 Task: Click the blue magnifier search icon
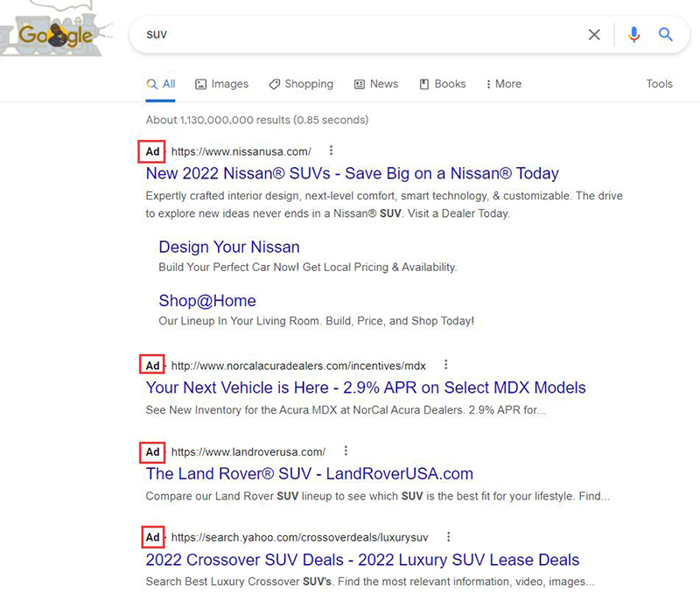[665, 34]
